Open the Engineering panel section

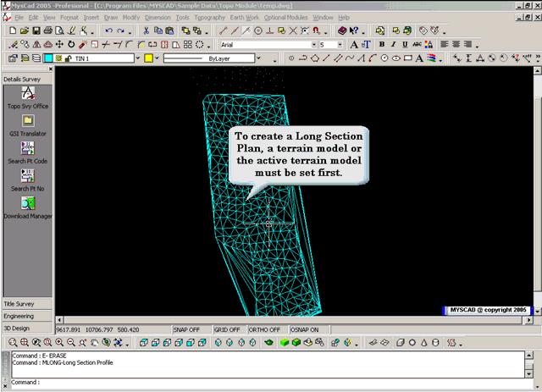(x=27, y=315)
